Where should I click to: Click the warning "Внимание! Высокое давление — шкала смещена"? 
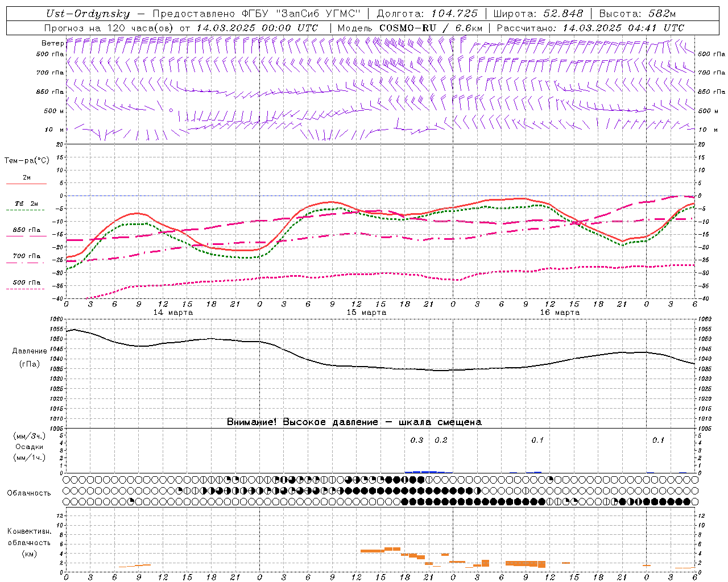tap(354, 422)
